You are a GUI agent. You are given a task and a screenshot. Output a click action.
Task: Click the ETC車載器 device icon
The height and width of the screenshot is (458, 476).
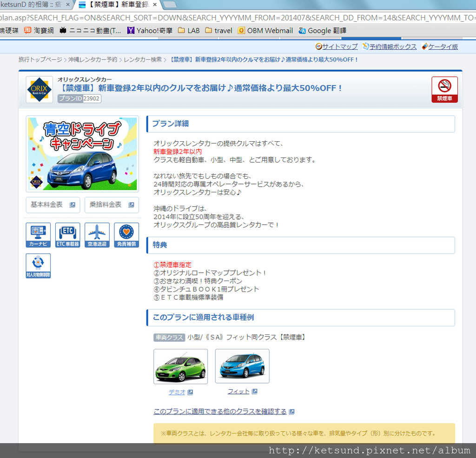[x=67, y=235]
